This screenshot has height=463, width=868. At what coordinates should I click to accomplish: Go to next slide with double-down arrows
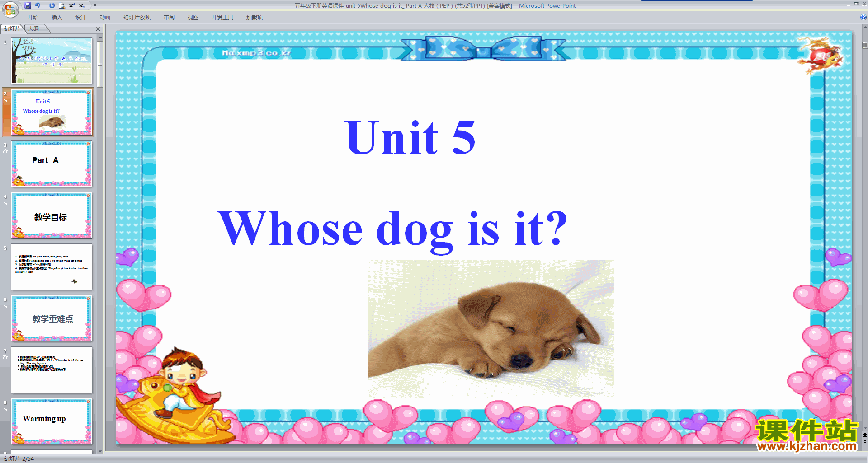point(865,442)
